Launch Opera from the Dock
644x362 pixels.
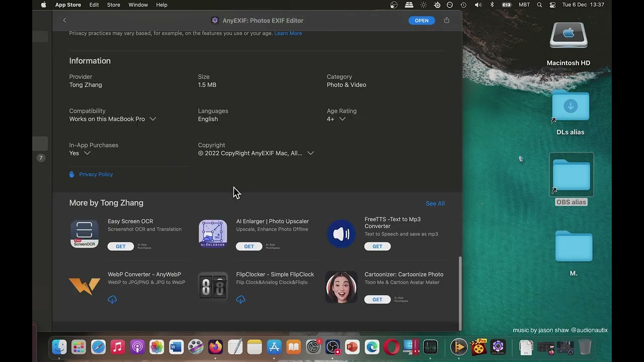[x=391, y=347]
